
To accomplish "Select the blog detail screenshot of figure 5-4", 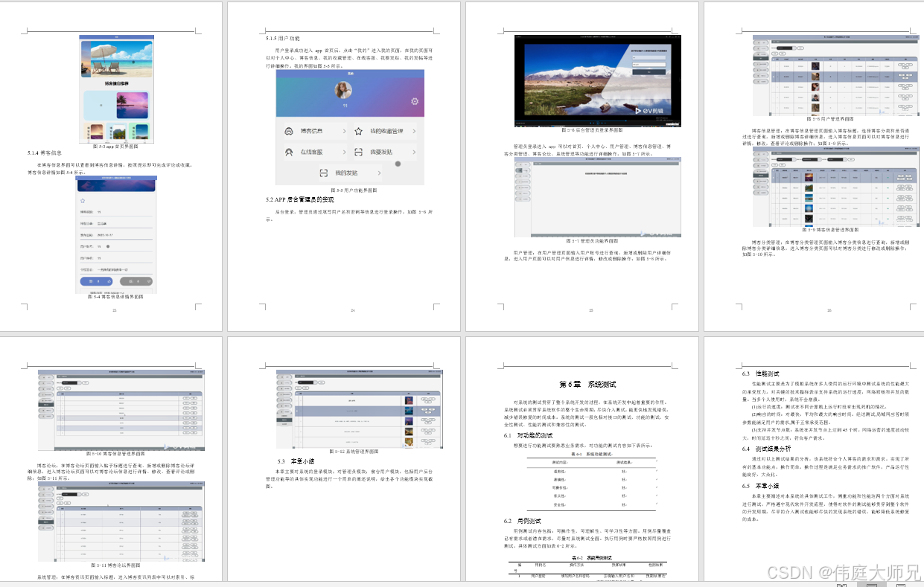I will pyautogui.click(x=116, y=234).
